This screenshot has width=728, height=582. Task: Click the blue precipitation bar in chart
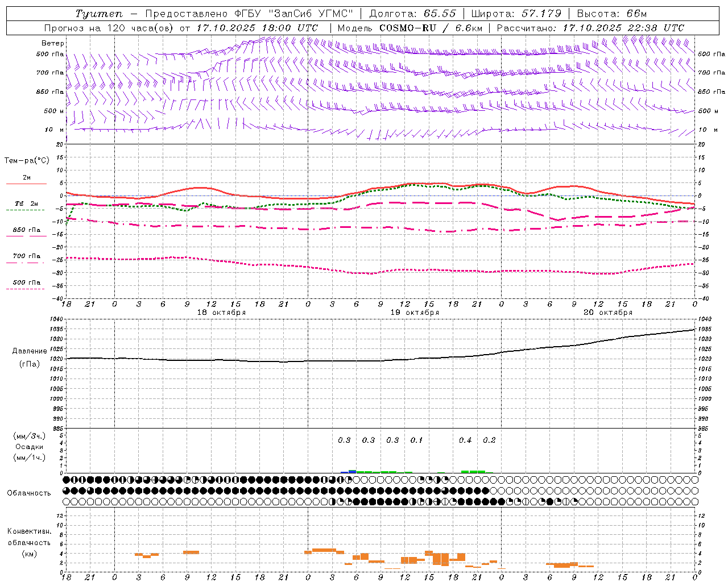[349, 471]
